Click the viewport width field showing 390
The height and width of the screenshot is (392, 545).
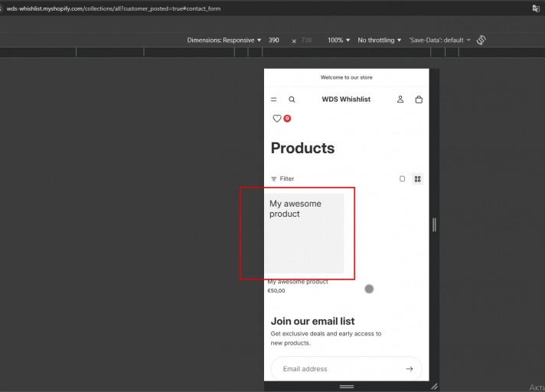(x=274, y=41)
